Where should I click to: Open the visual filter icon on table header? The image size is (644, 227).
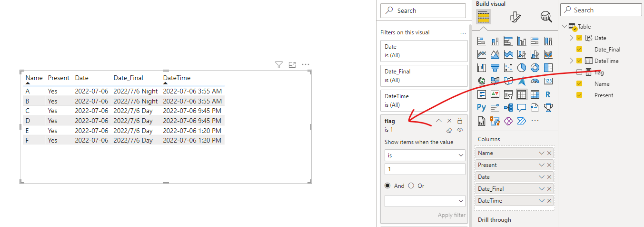(279, 65)
